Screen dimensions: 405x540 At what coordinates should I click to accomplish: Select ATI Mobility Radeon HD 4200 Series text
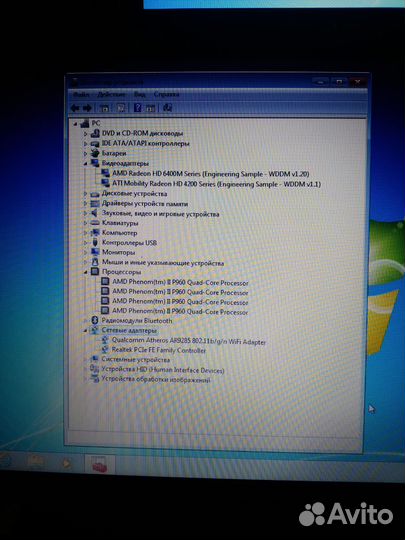164,184
